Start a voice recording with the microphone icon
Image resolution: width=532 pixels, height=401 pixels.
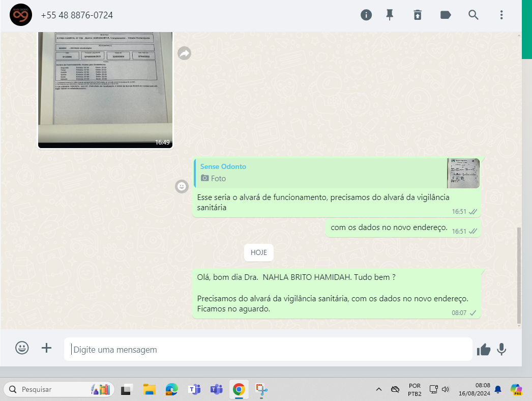pos(502,349)
